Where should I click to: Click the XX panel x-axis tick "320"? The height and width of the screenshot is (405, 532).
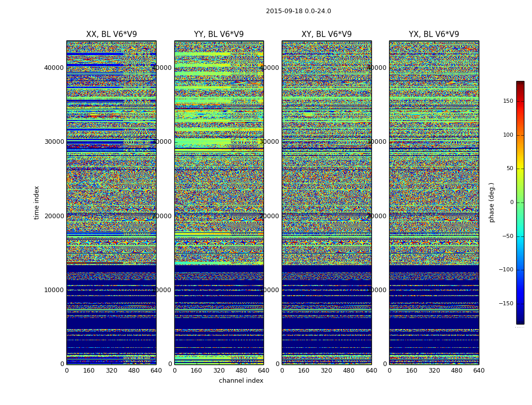(x=111, y=371)
